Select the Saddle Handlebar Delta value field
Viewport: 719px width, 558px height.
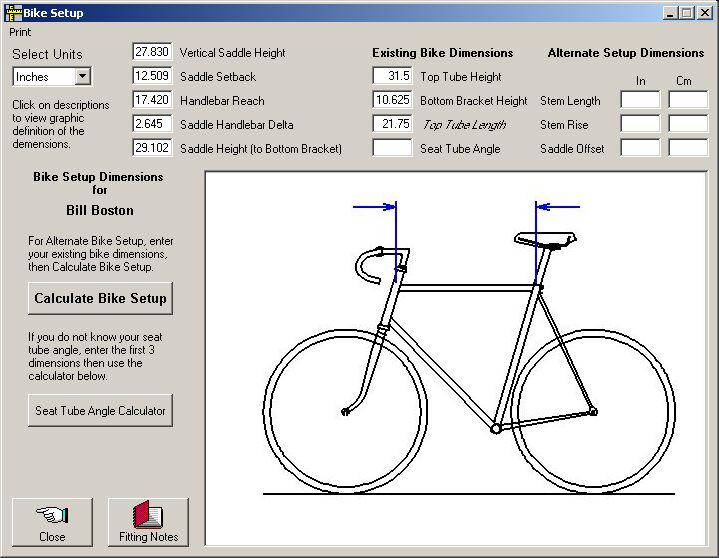click(152, 124)
